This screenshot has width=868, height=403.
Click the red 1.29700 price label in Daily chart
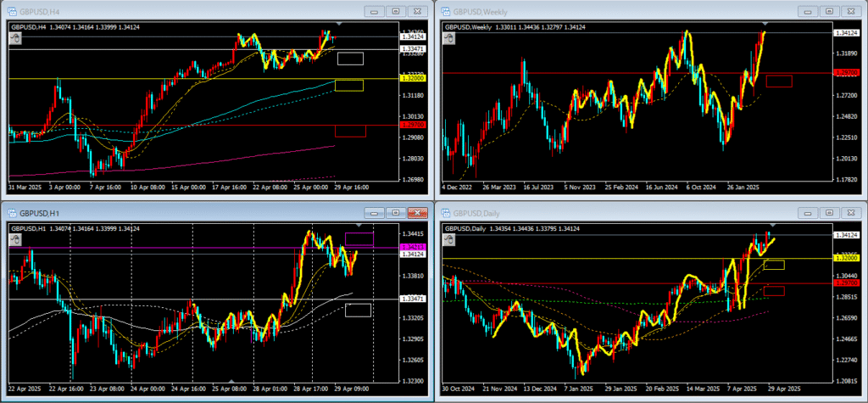click(x=846, y=283)
